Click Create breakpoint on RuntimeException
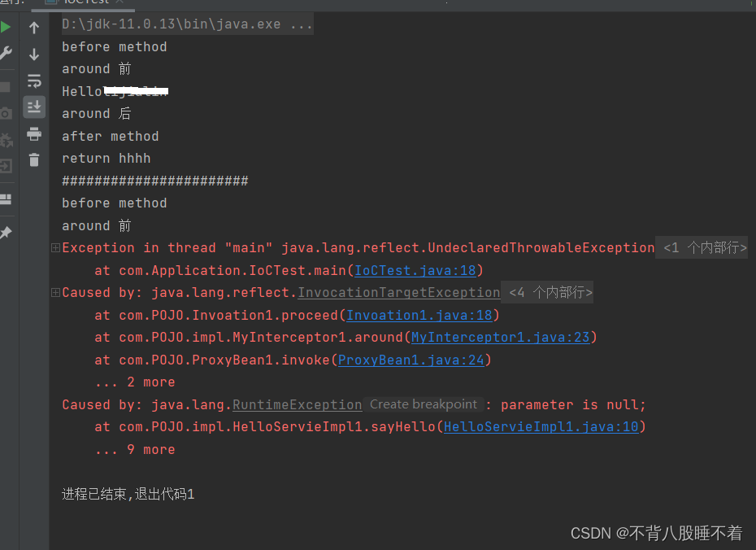Image resolution: width=756 pixels, height=550 pixels. [x=423, y=404]
